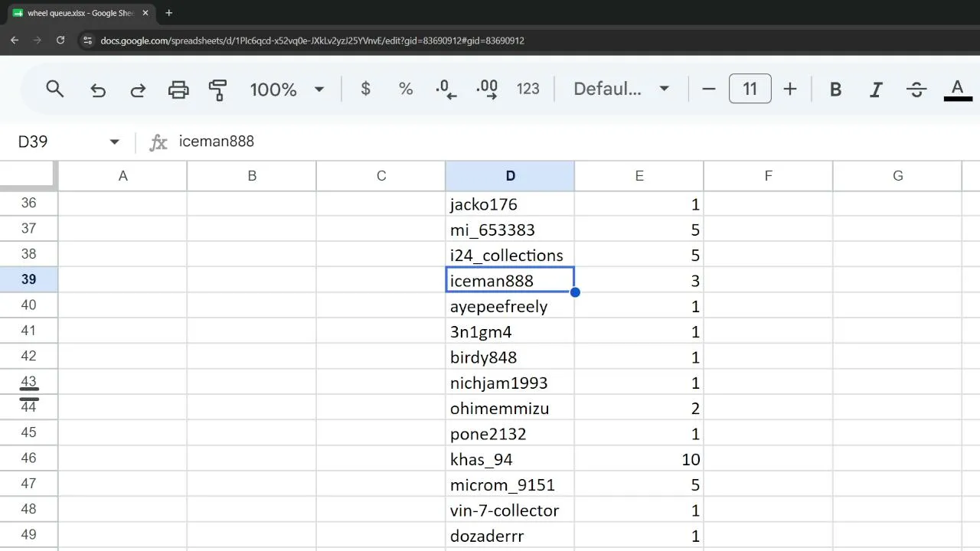The height and width of the screenshot is (551, 980).
Task: Increase decimal places
Action: pyautogui.click(x=487, y=90)
